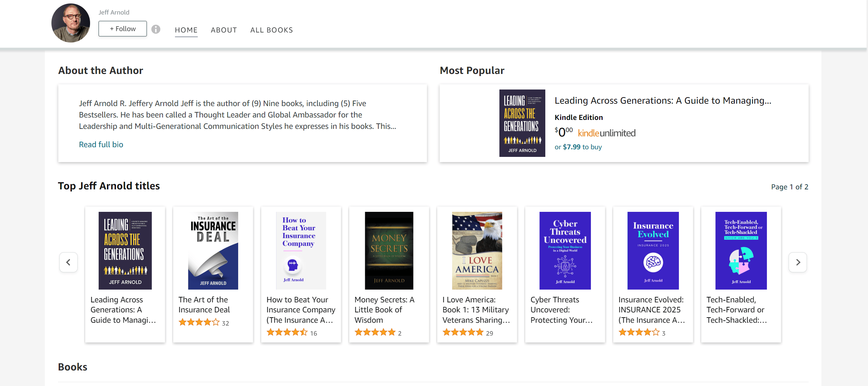Screen dimensions: 868x386
Task: Open the HOME tab
Action: pos(186,30)
